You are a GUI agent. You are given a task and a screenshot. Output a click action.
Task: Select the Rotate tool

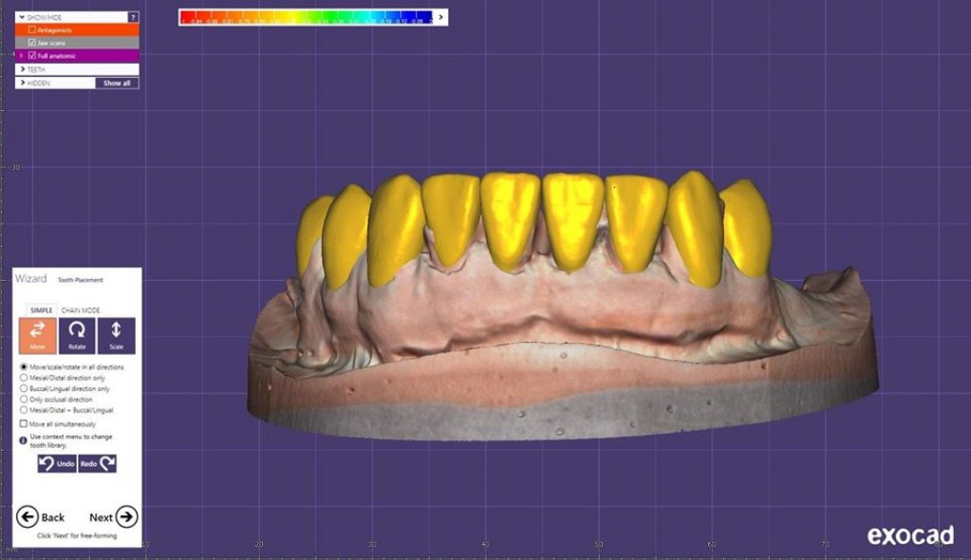click(77, 336)
